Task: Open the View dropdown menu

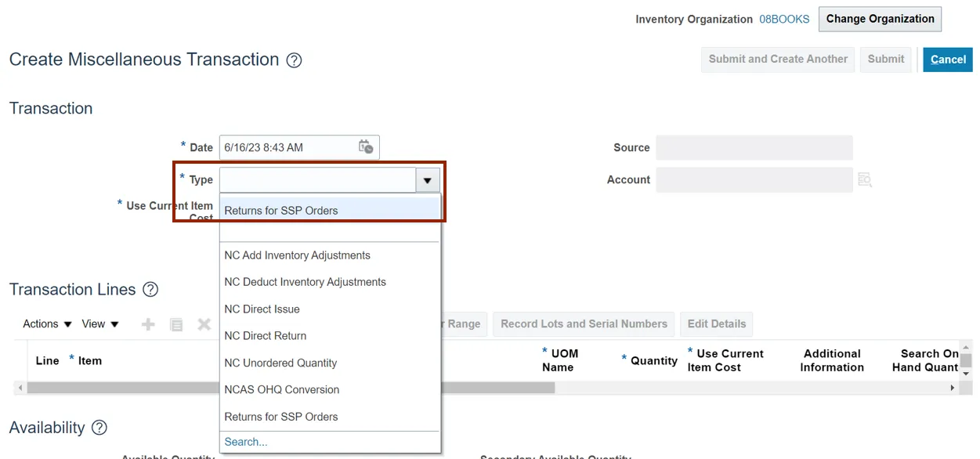Action: tap(100, 324)
